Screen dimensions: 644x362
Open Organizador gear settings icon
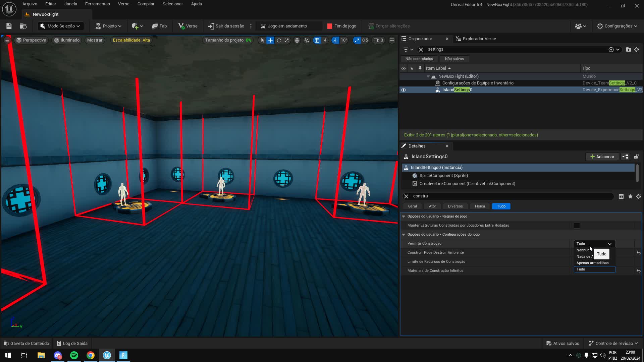(637, 50)
